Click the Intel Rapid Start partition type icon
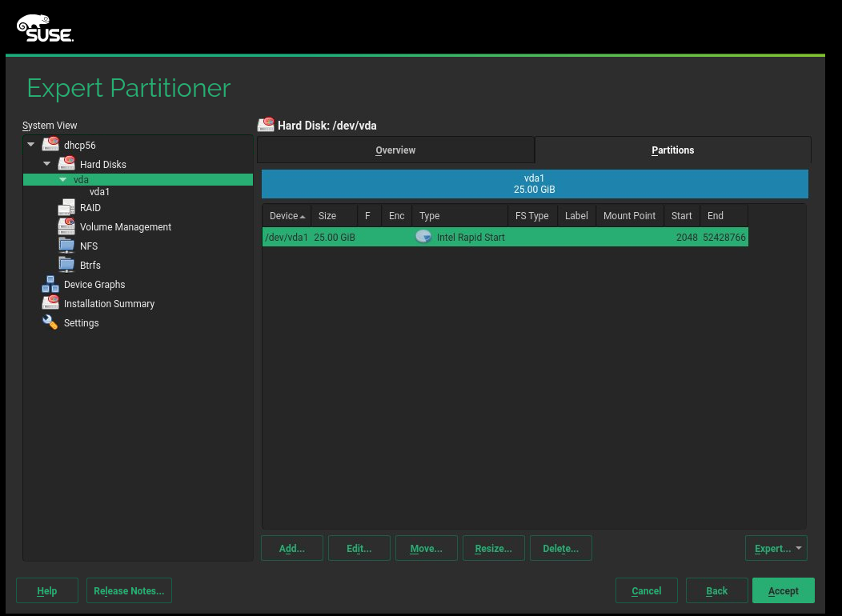The height and width of the screenshot is (616, 842). point(423,237)
